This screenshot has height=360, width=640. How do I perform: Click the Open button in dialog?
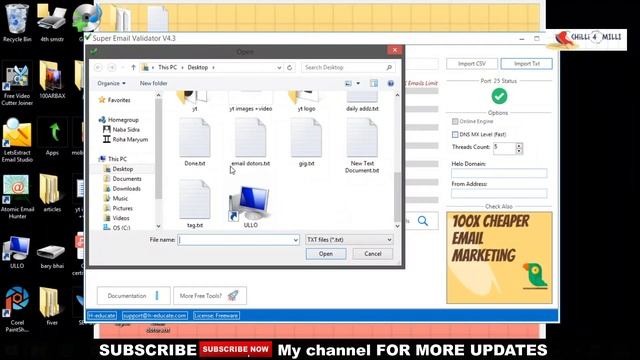[x=326, y=254]
